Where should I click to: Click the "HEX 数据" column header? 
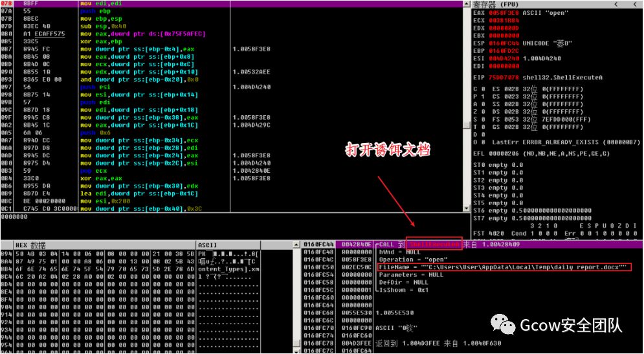[x=105, y=245]
